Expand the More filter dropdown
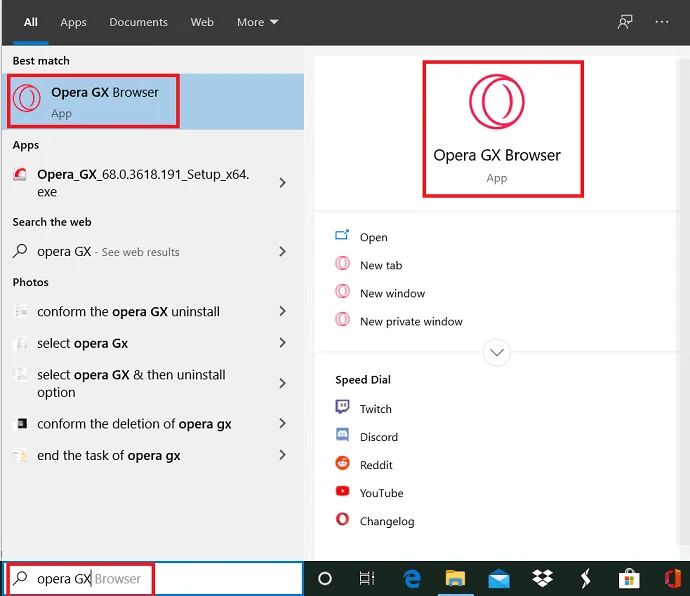This screenshot has height=596, width=690. coord(257,22)
